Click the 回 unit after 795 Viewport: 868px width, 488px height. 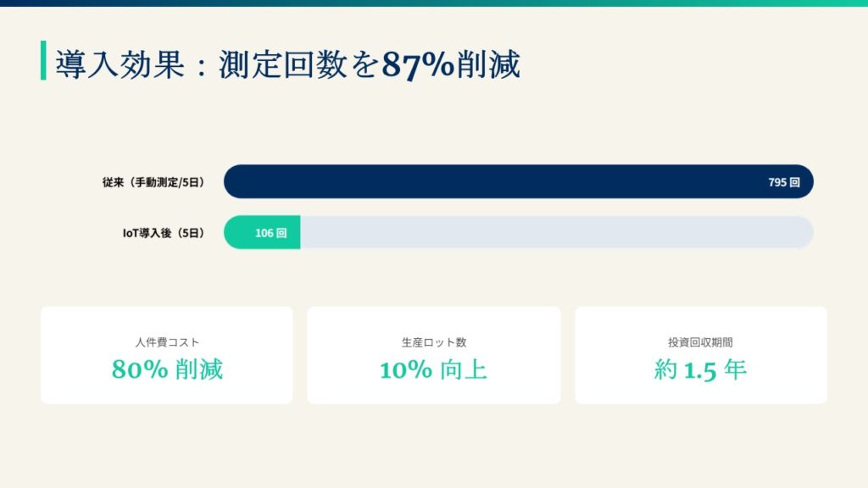(x=795, y=182)
